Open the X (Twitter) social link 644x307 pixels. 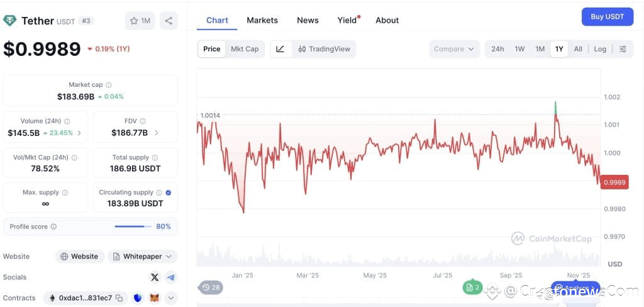[x=155, y=277]
